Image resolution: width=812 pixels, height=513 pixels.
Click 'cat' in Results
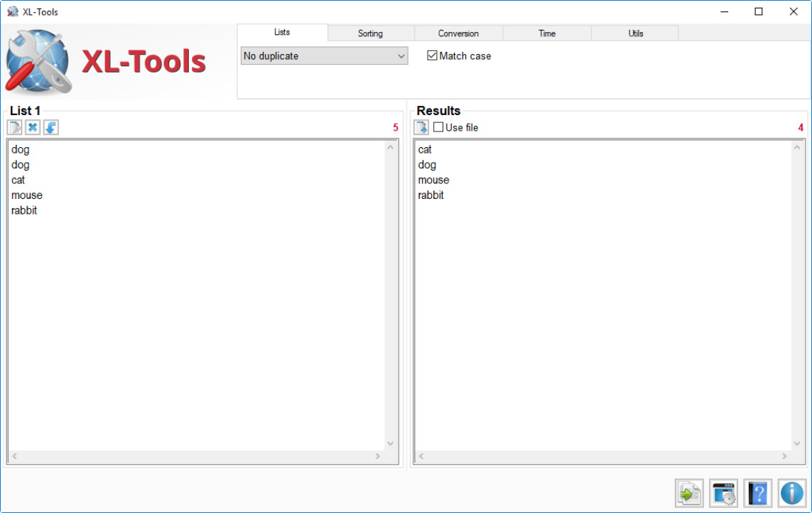pos(425,149)
